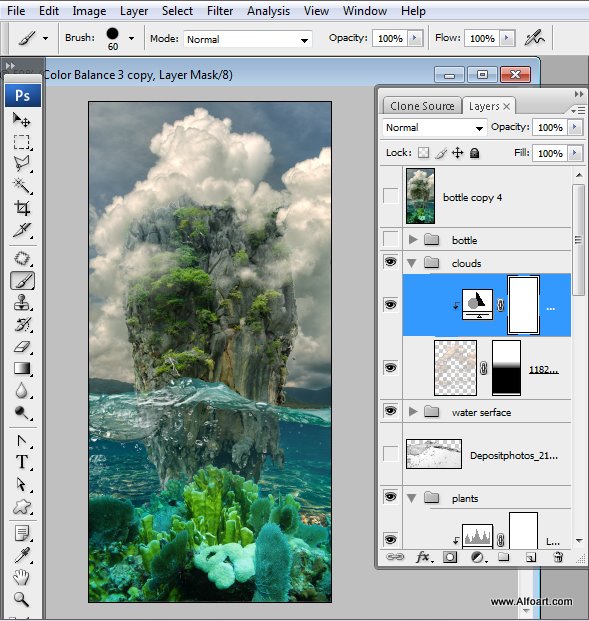This screenshot has height=621, width=589.
Task: Show the Depositphotos_21 layer
Action: 391,453
